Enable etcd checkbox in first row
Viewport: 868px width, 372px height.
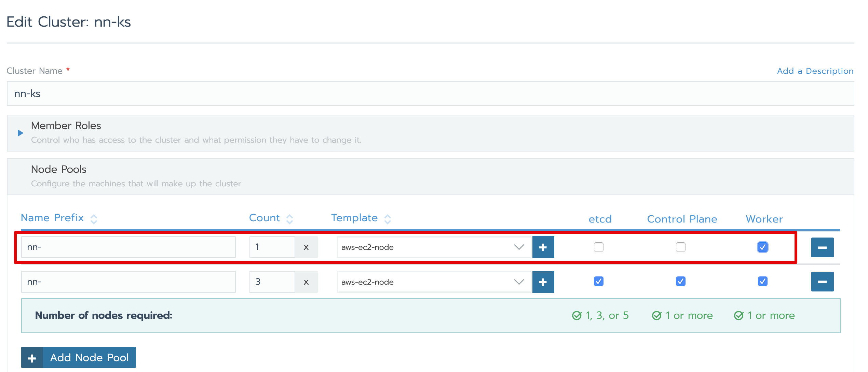pyautogui.click(x=598, y=247)
